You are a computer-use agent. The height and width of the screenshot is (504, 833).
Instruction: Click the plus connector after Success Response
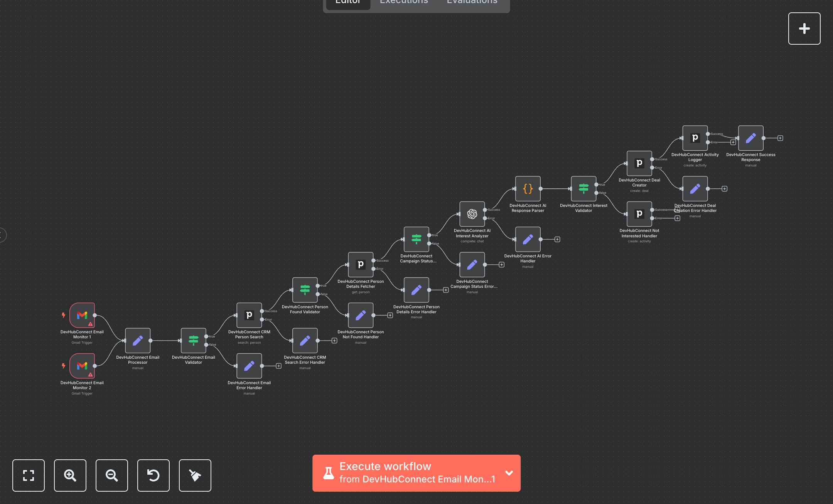click(x=780, y=138)
